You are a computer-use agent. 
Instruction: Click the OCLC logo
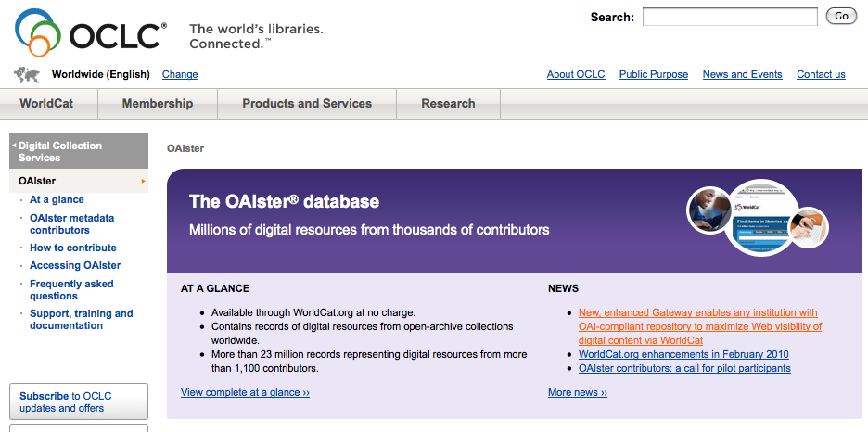90,32
